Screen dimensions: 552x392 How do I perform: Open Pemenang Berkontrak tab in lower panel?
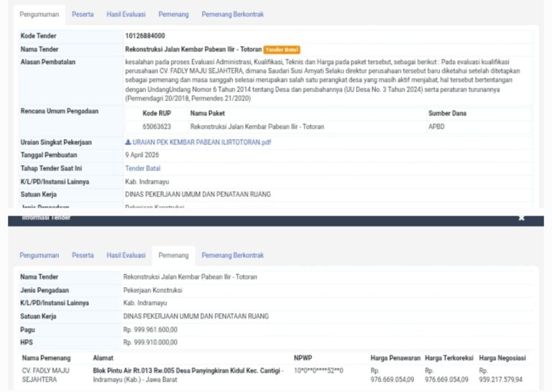pyautogui.click(x=233, y=256)
